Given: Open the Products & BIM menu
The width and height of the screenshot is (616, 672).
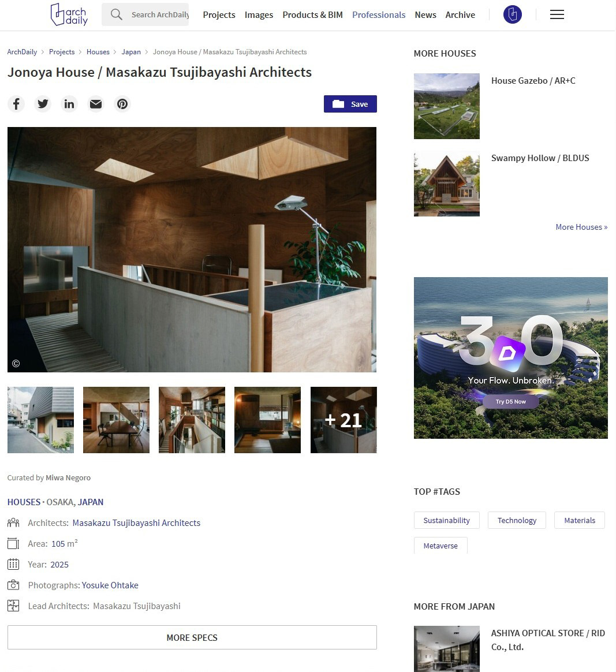Looking at the screenshot, I should pos(312,14).
